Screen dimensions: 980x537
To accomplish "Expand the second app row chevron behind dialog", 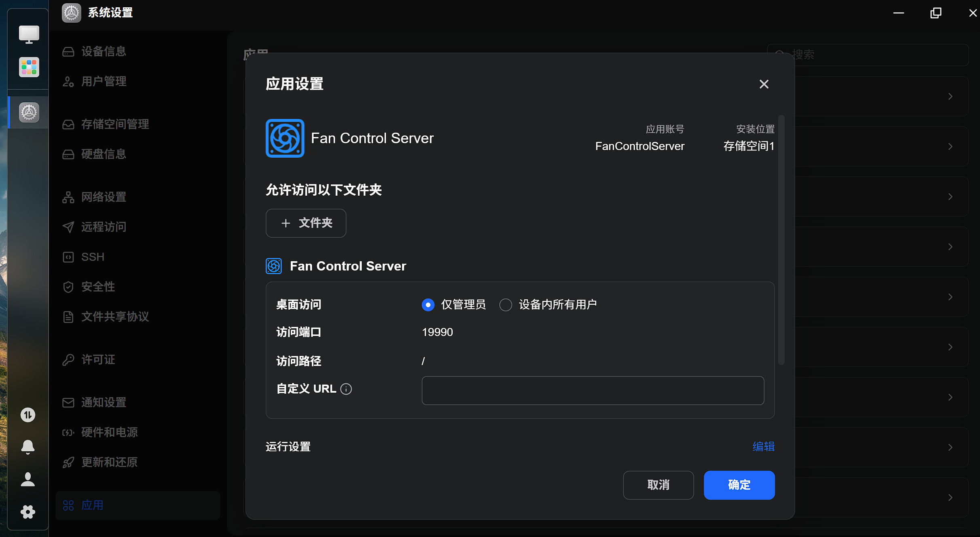I will click(x=951, y=146).
